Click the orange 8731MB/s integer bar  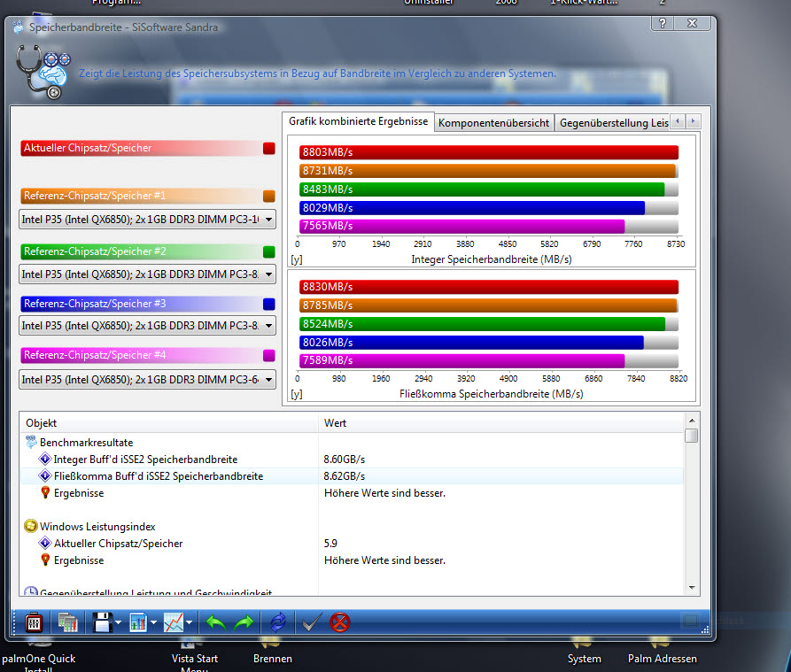click(487, 171)
